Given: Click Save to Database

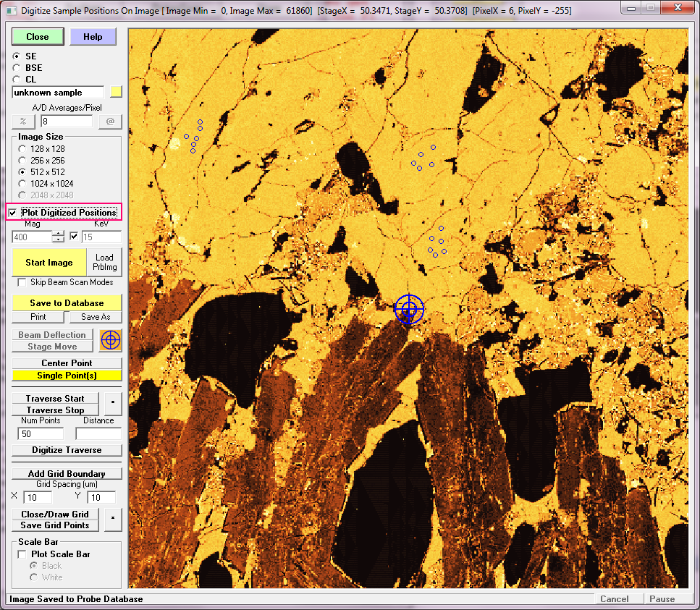Looking at the screenshot, I should click(67, 303).
